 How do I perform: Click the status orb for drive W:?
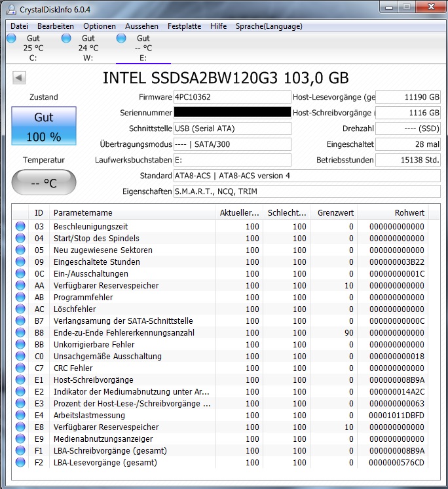[x=66, y=39]
